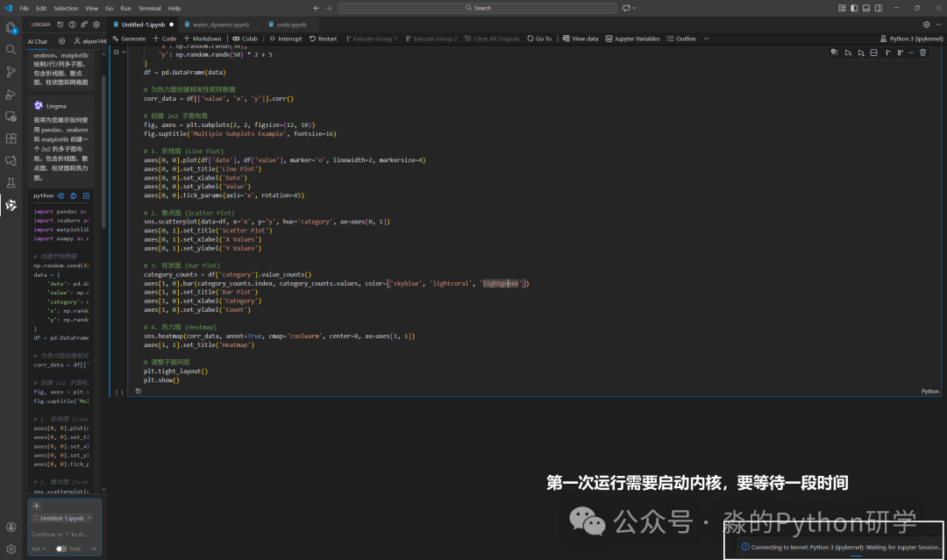
Task: Open the Search view in activity bar
Action: pyautogui.click(x=11, y=49)
